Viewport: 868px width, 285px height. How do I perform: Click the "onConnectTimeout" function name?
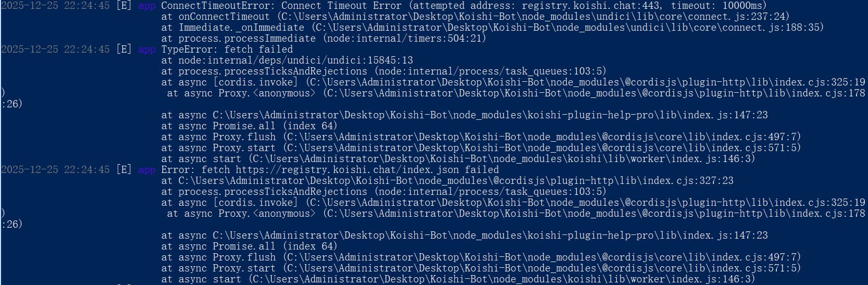pyautogui.click(x=224, y=17)
